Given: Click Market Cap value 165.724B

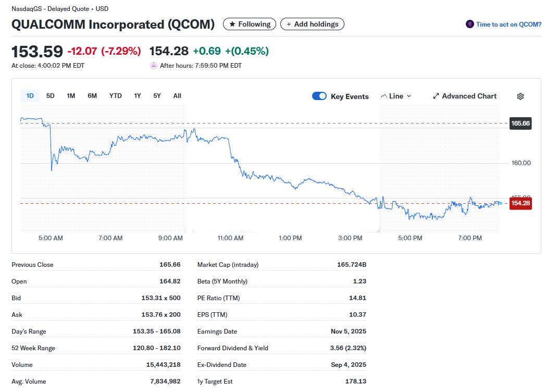Looking at the screenshot, I should [x=352, y=264].
